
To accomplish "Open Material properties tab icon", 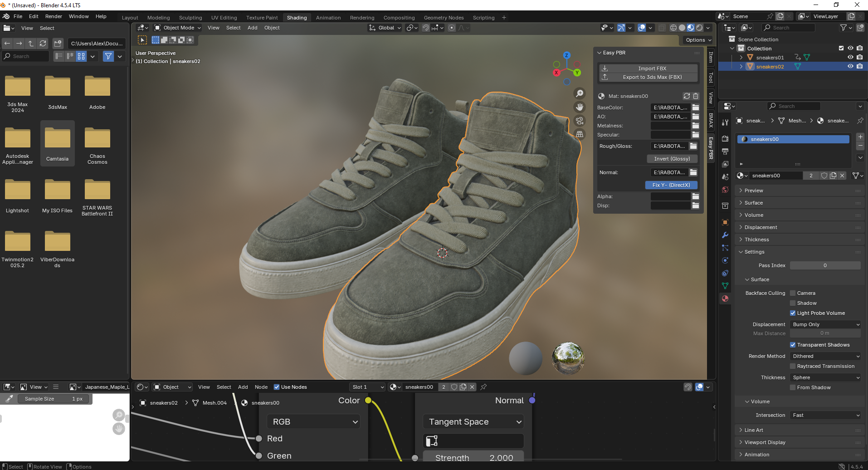I will point(725,299).
